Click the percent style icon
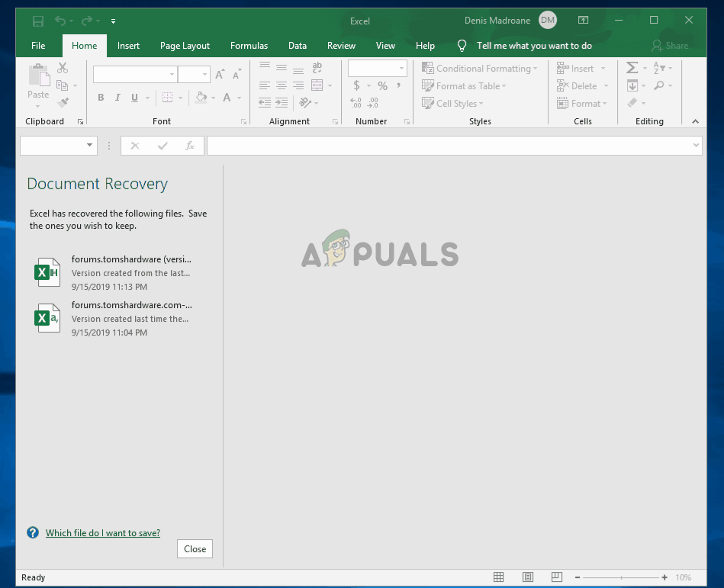This screenshot has height=588, width=724. 382,86
